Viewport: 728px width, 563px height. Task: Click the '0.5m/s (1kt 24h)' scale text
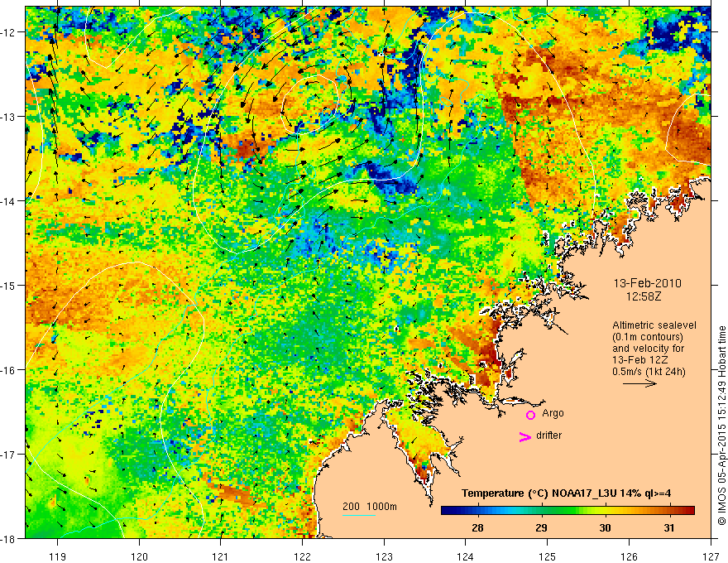click(x=649, y=371)
